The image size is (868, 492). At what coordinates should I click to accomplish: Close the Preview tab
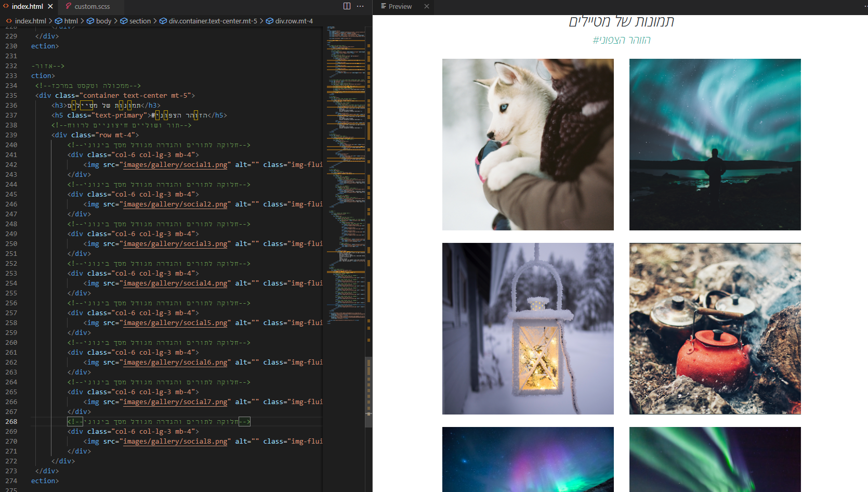point(427,6)
